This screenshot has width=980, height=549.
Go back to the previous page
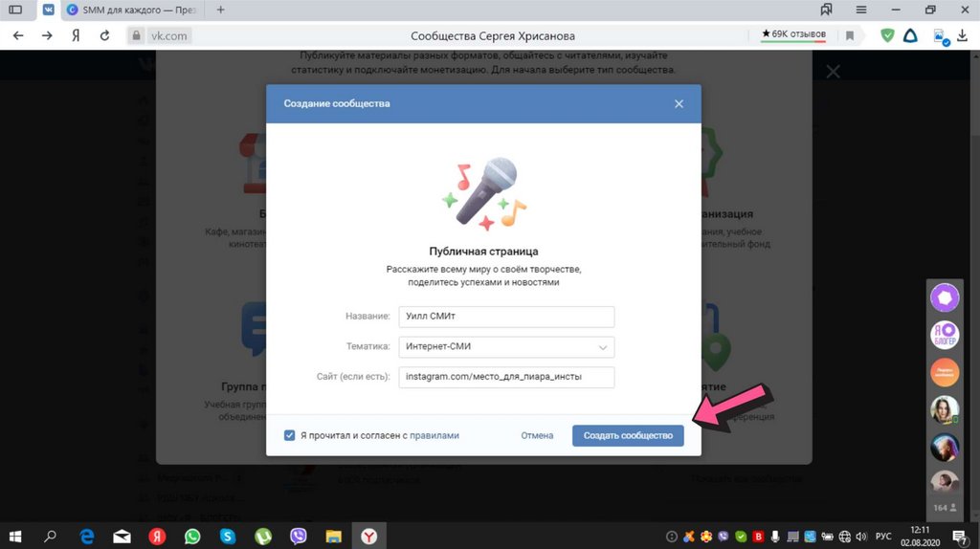[x=18, y=35]
